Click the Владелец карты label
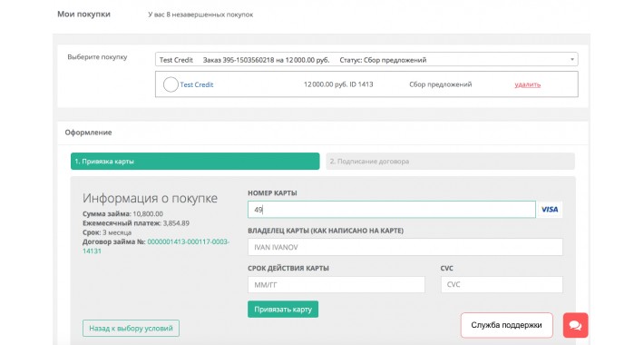 click(326, 231)
